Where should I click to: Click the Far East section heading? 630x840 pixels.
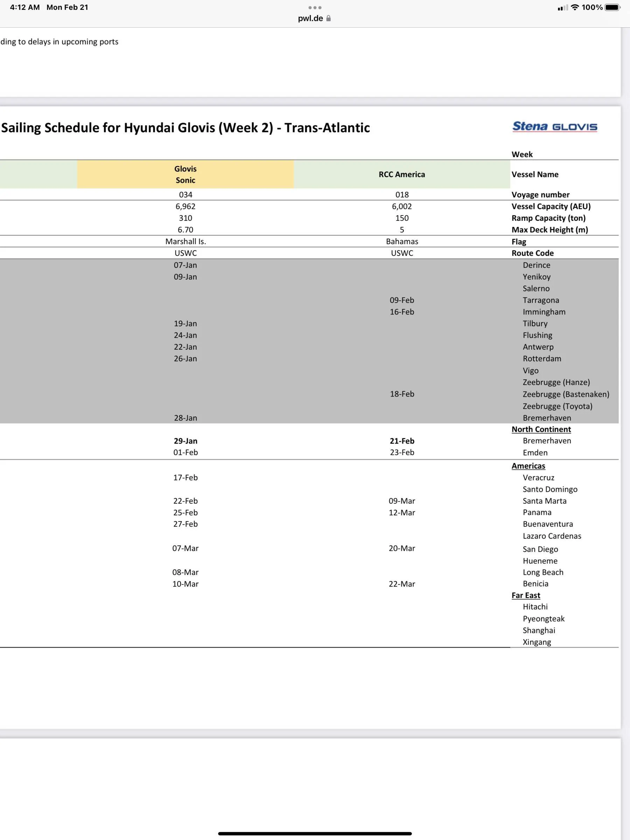point(526,595)
